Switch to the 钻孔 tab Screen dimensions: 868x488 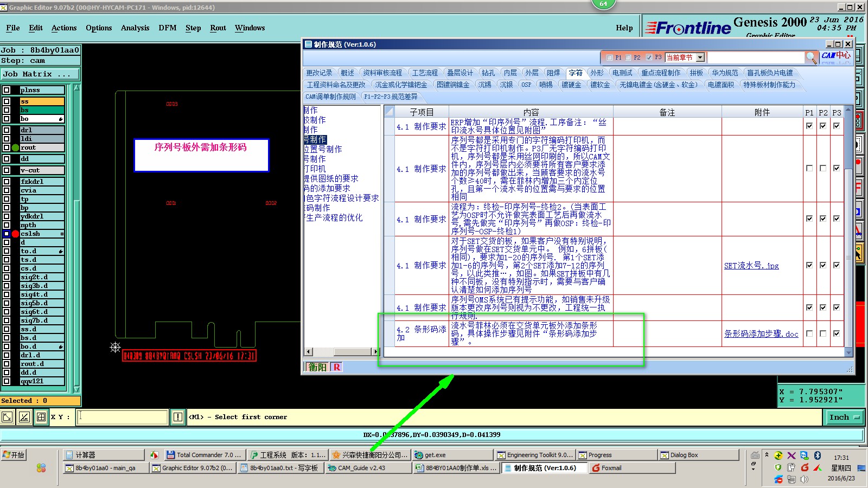coord(488,73)
